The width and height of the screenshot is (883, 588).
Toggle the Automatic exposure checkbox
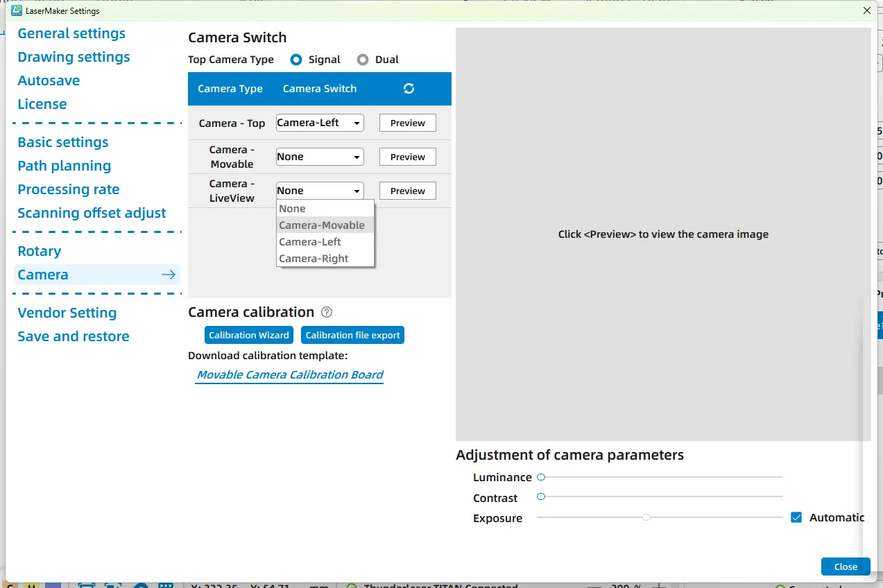click(796, 517)
